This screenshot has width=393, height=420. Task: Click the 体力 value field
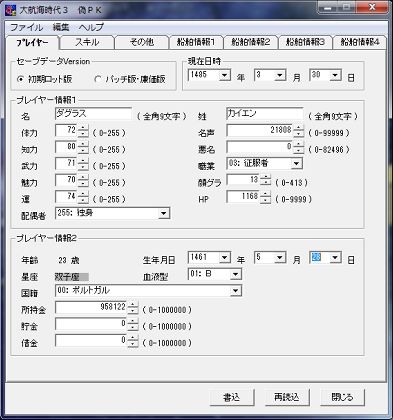66,131
